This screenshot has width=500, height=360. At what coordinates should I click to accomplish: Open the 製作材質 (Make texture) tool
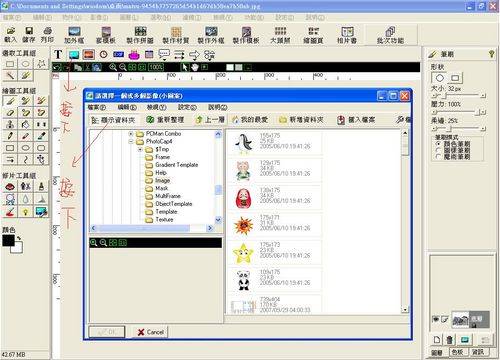click(176, 35)
